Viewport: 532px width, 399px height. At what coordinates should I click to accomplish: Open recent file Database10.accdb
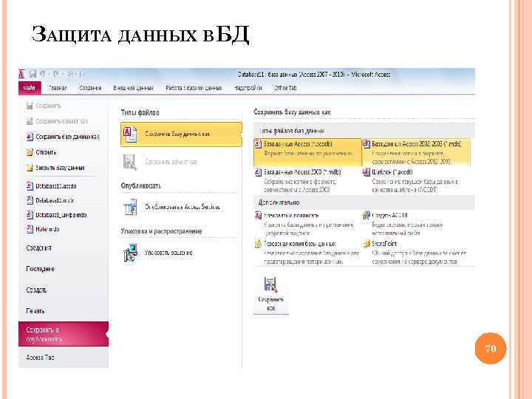pyautogui.click(x=52, y=186)
